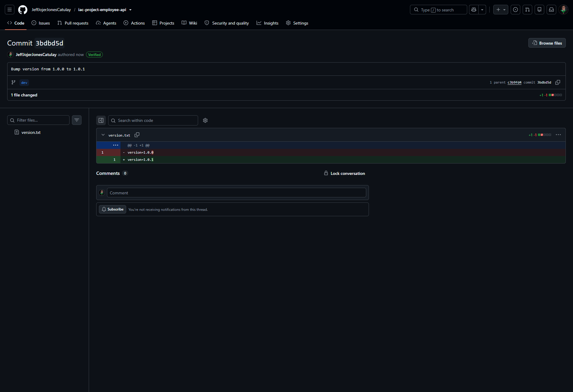Image resolution: width=573 pixels, height=392 pixels.
Task: Switch to the Agents tab
Action: click(106, 23)
